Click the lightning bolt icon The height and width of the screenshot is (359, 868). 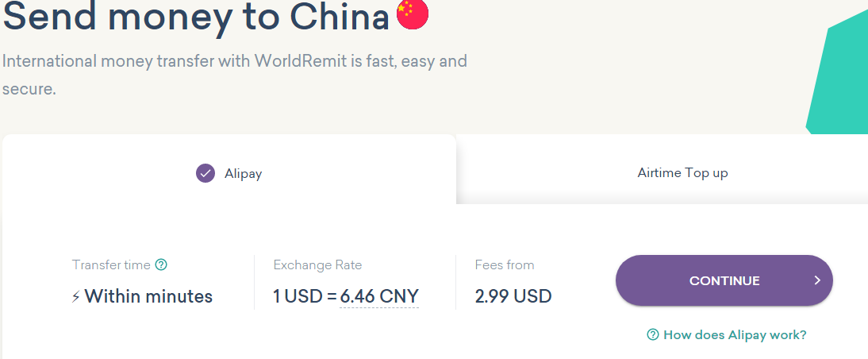(76, 297)
